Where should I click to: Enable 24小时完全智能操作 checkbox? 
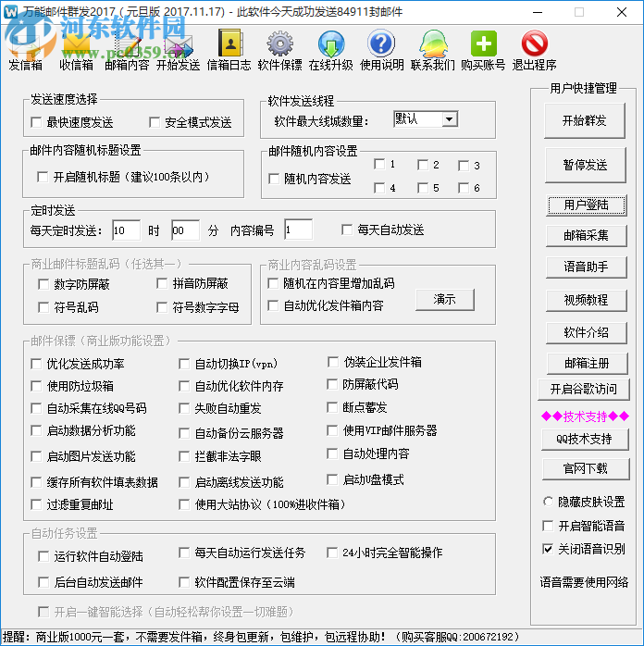click(x=332, y=553)
